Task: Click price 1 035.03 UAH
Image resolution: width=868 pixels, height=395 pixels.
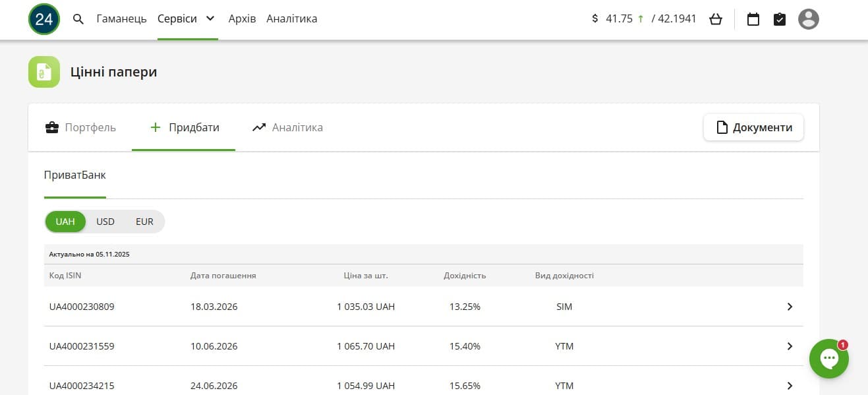Action: coord(366,307)
